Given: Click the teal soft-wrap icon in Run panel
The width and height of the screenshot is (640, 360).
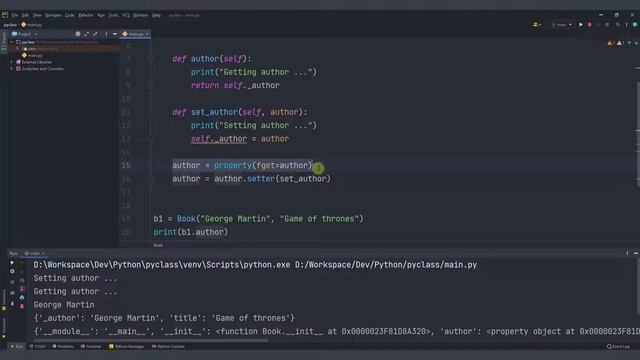Looking at the screenshot, I should click(22, 297).
